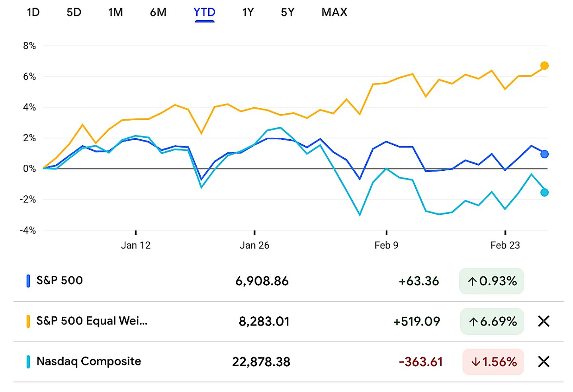573x392 pixels.
Task: Select the YTD range tab
Action: [x=204, y=12]
